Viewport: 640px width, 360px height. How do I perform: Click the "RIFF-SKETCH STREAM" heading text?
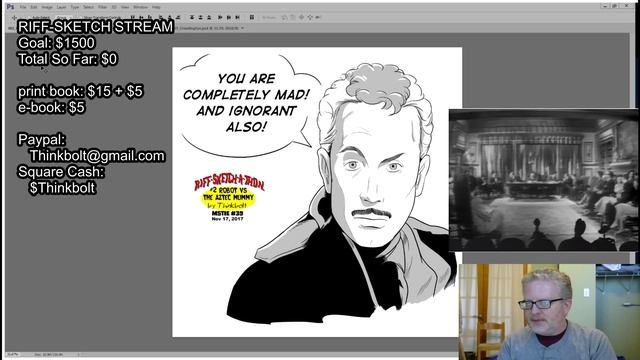tap(96, 27)
